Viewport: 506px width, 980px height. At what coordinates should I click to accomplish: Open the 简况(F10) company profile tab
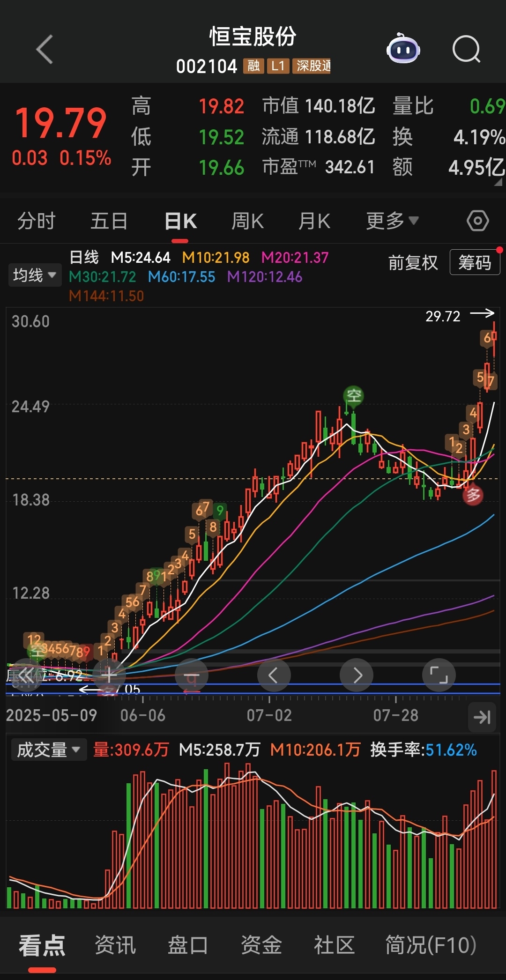pos(431,945)
